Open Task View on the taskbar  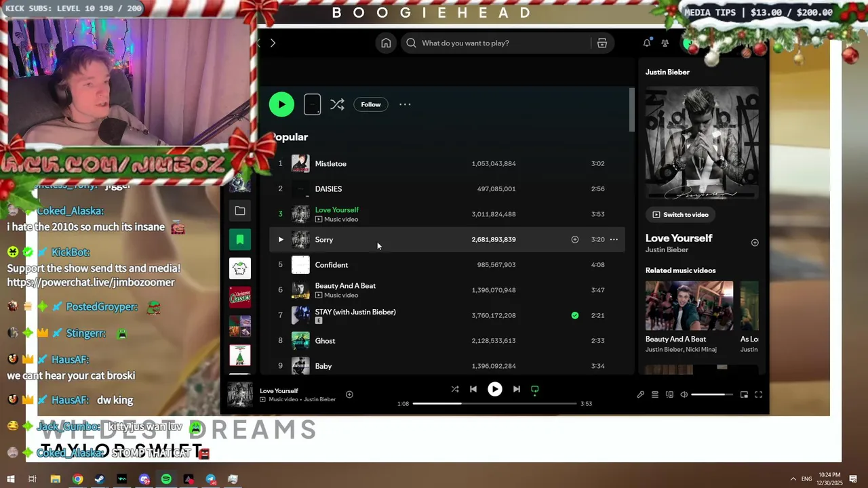tap(32, 479)
